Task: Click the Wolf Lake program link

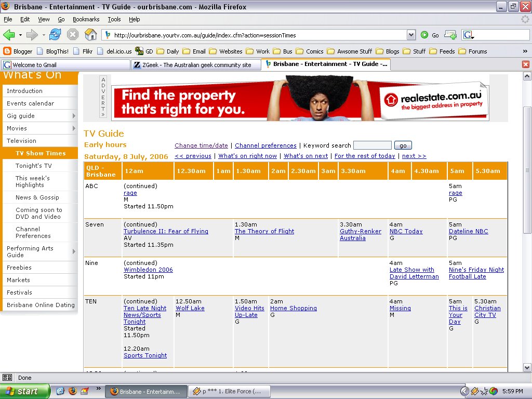Action: tap(190, 308)
